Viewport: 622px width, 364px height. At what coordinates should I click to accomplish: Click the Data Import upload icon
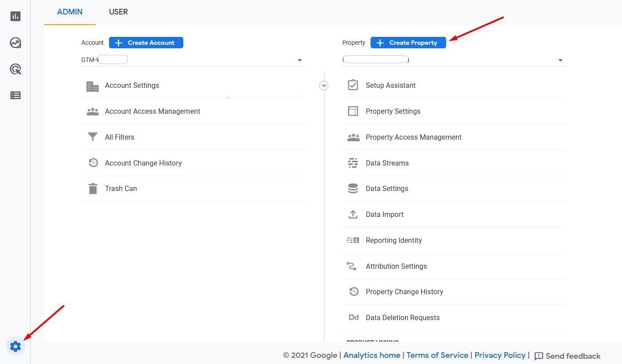353,214
